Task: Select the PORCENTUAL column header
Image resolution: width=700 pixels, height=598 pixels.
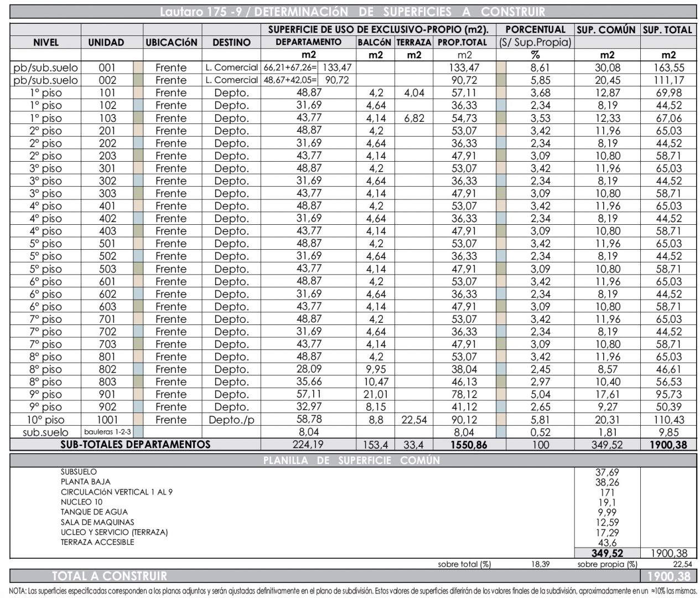Action: [x=535, y=30]
